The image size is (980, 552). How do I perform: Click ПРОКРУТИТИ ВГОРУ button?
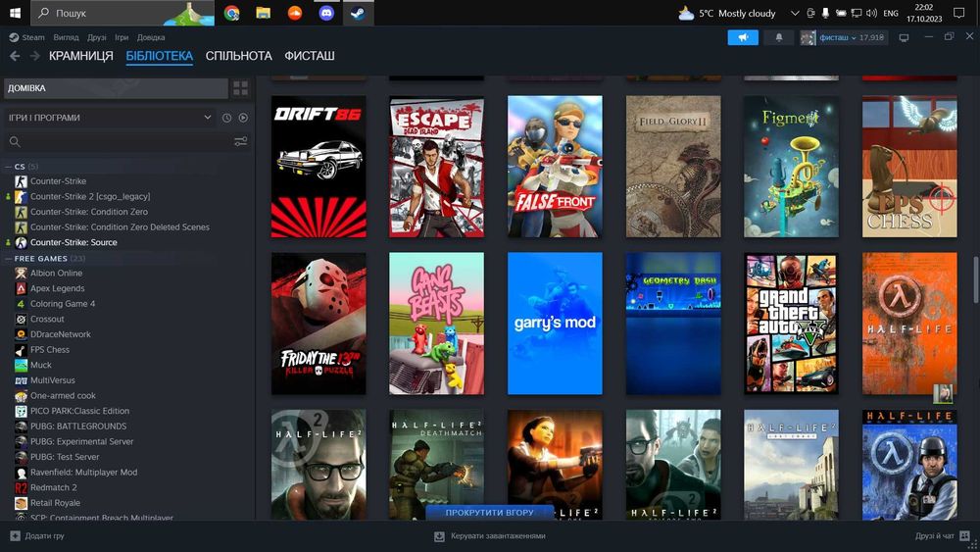point(489,512)
